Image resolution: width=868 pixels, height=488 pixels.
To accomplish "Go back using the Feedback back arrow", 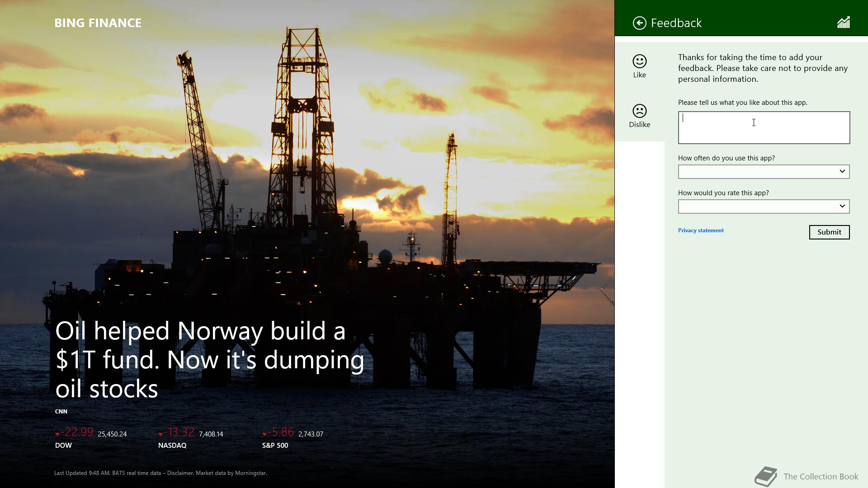I will (639, 23).
